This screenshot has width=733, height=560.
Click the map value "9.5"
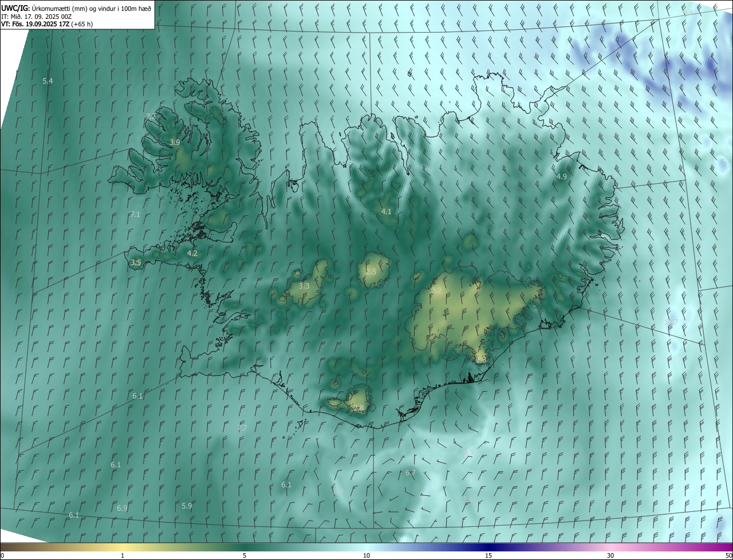click(x=468, y=452)
